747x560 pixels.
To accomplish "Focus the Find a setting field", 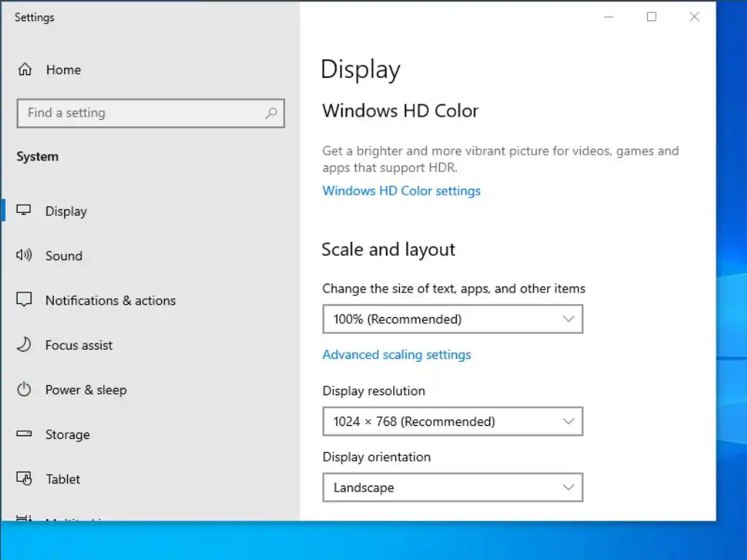I will pyautogui.click(x=150, y=113).
